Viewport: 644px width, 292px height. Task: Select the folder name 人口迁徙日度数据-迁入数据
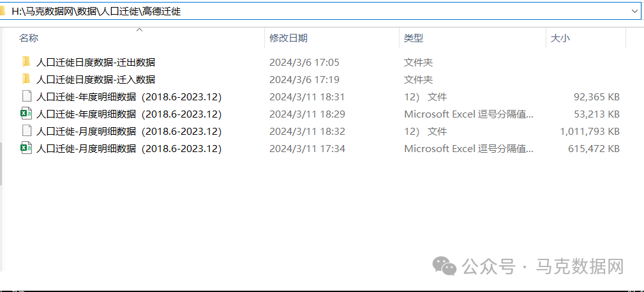pyautogui.click(x=96, y=79)
